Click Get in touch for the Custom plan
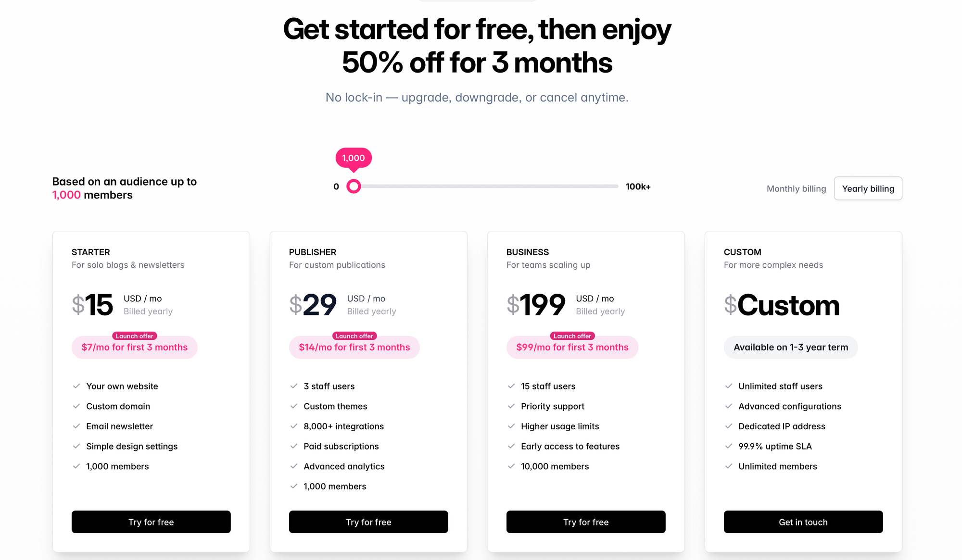The image size is (962, 560). pos(803,522)
